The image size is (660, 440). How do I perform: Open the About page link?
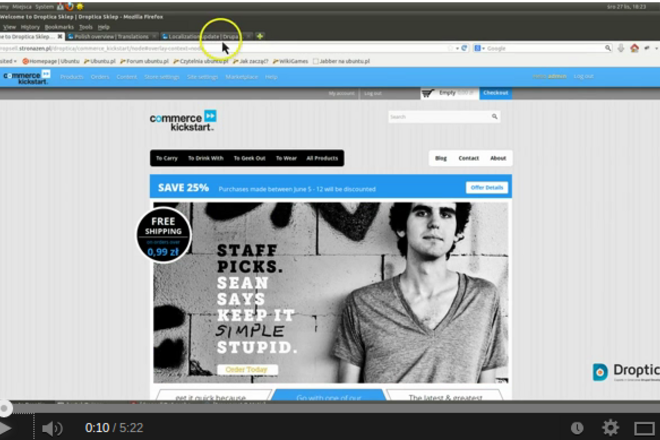pos(498,158)
